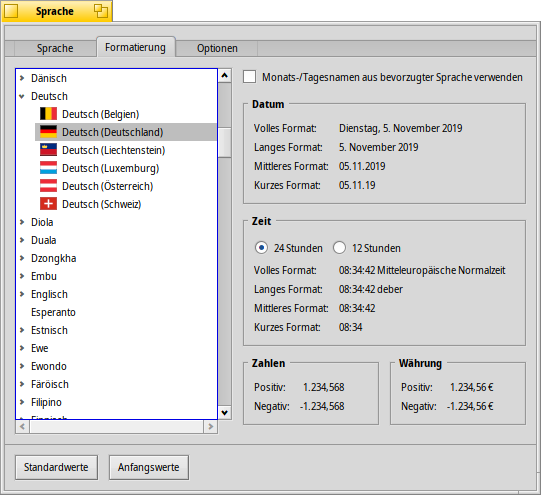Click the Liechtenstein flag icon

(48, 150)
